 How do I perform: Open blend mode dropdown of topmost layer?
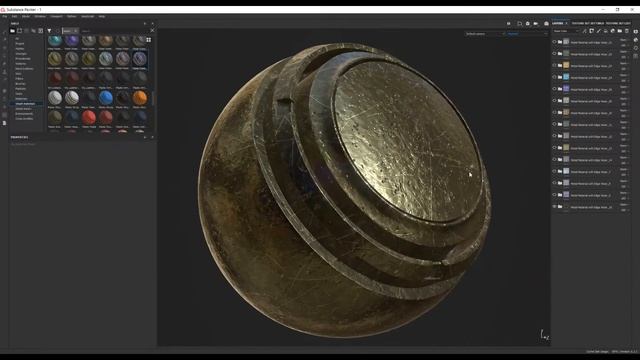pyautogui.click(x=624, y=40)
